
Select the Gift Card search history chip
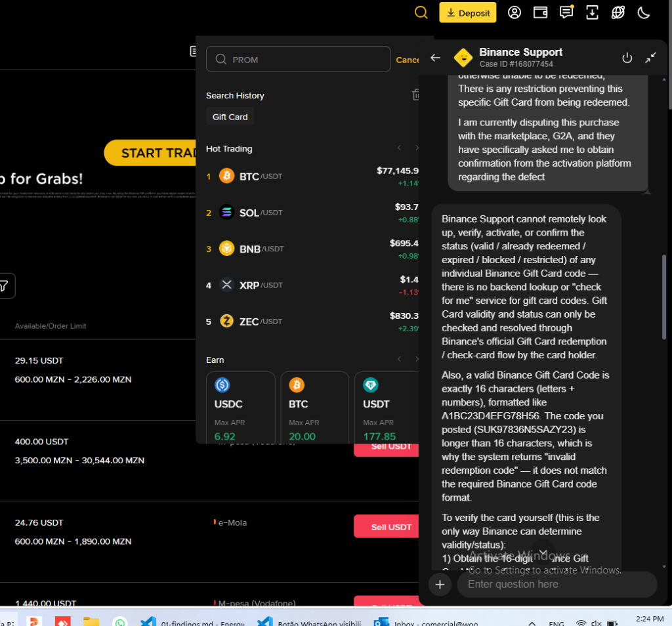(230, 117)
